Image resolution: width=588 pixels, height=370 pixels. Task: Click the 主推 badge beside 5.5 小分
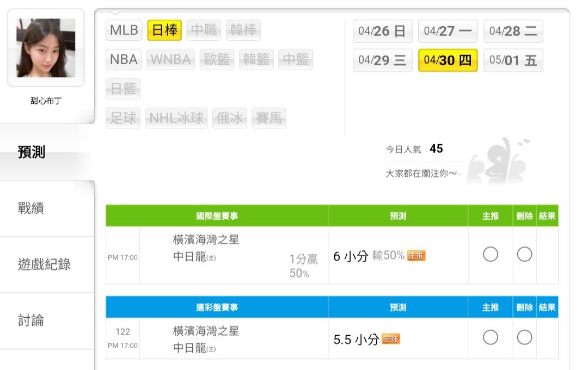391,339
